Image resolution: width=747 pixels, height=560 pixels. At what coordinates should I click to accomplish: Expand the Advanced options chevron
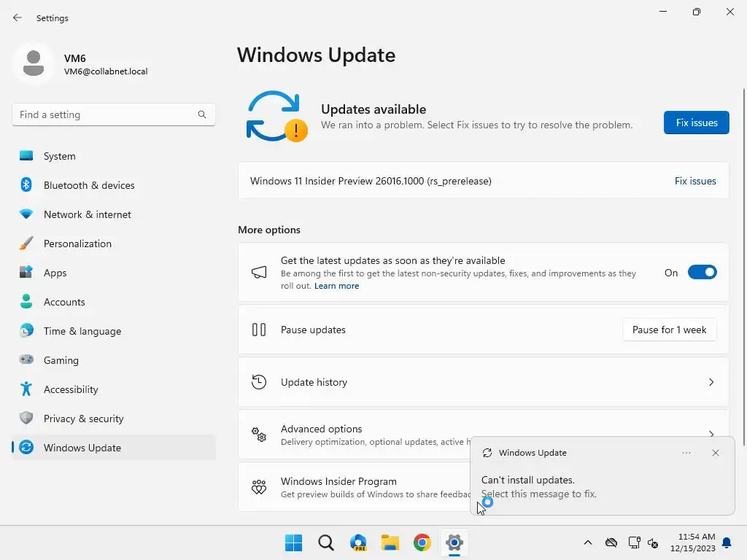(x=711, y=433)
